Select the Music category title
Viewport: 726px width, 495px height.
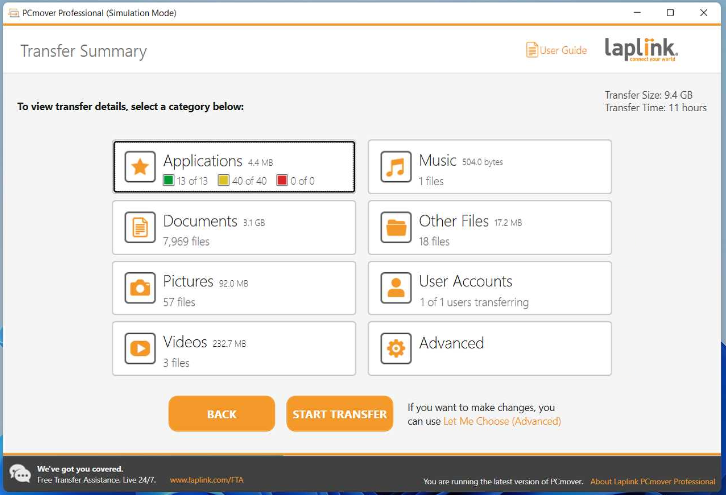pos(438,160)
